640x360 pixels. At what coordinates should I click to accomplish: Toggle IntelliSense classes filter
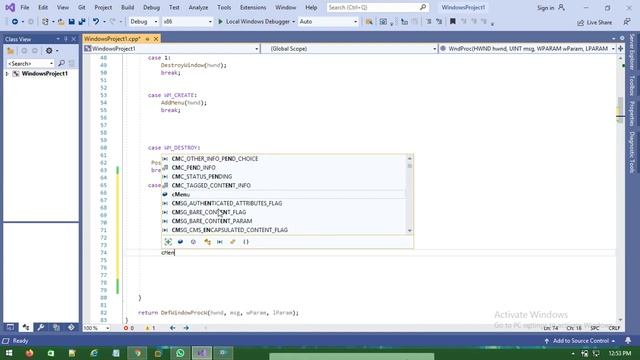click(x=207, y=242)
